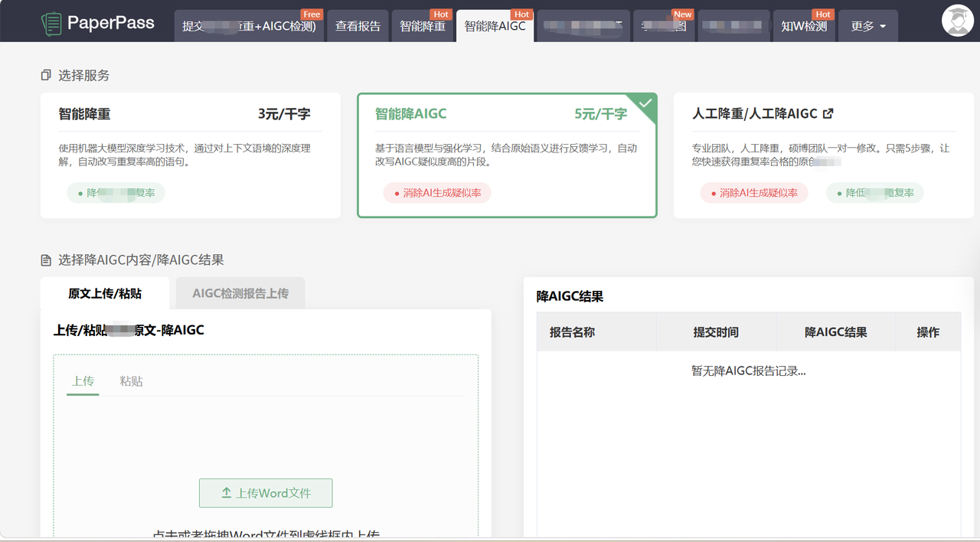Click the external link icon beside 人工降重/人工降AIGC
980x542 pixels.
(x=828, y=113)
